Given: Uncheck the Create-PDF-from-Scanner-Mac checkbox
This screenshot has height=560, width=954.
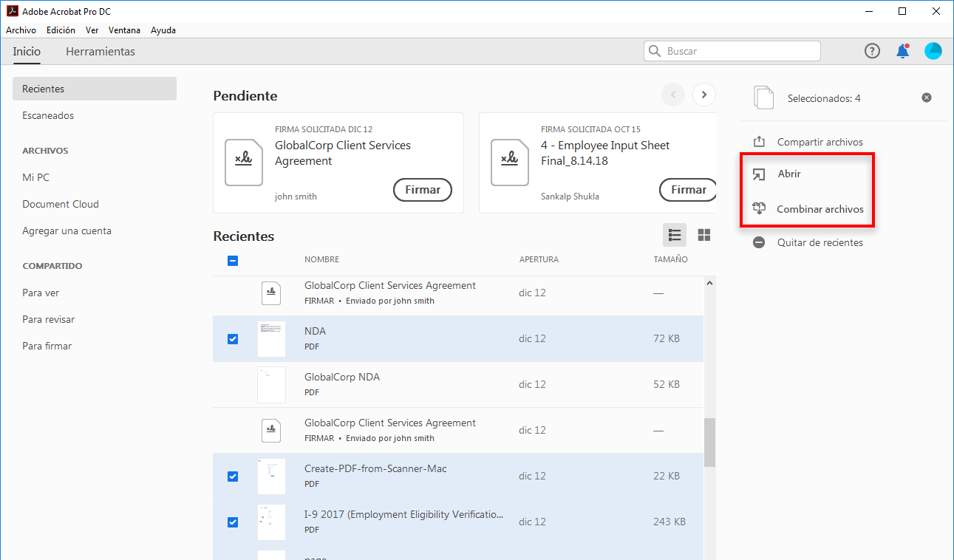Looking at the screenshot, I should point(233,477).
